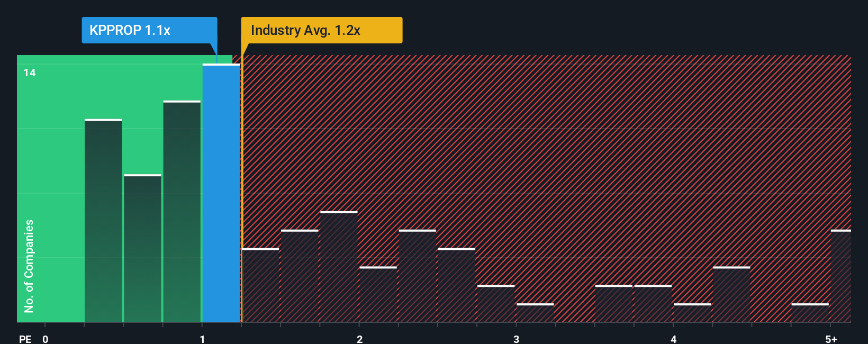
Task: Select the shortest dark green bar left of PE 1
Action: tap(142, 248)
